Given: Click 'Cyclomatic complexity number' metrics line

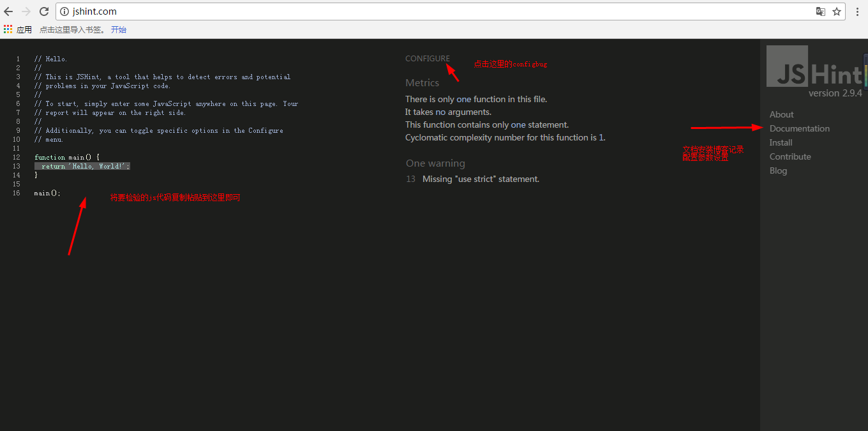Looking at the screenshot, I should pos(505,137).
